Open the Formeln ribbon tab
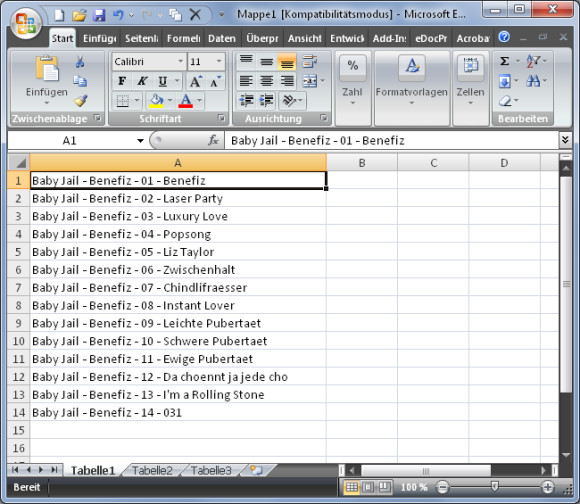 click(183, 38)
